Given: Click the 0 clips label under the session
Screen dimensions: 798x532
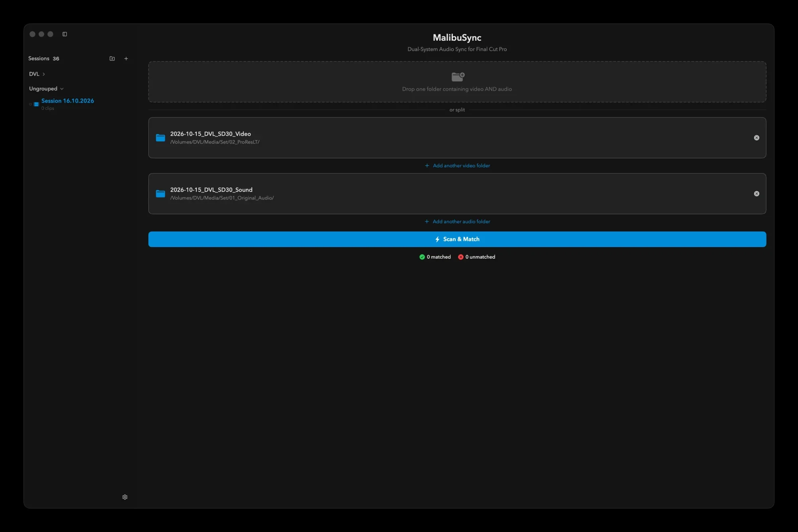Looking at the screenshot, I should click(47, 108).
